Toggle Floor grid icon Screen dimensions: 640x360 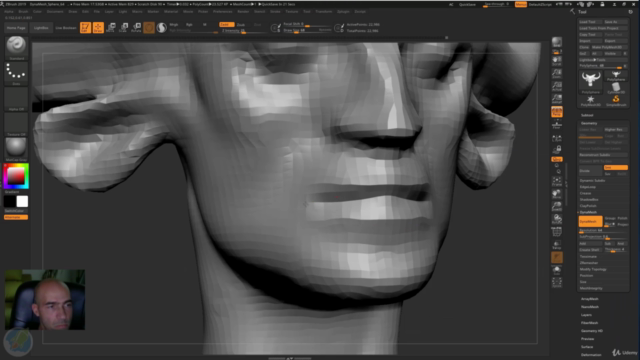coord(557,124)
